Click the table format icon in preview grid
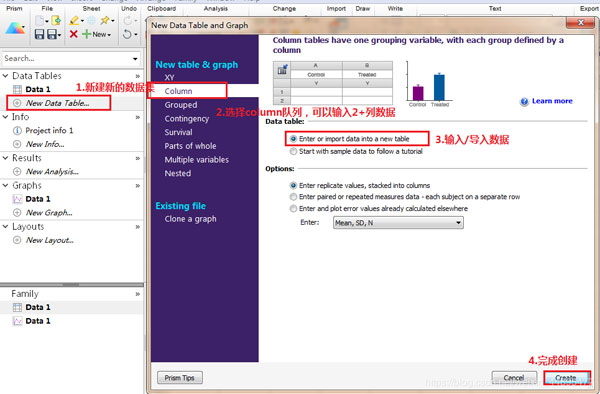The height and width of the screenshot is (394, 600). (282, 70)
